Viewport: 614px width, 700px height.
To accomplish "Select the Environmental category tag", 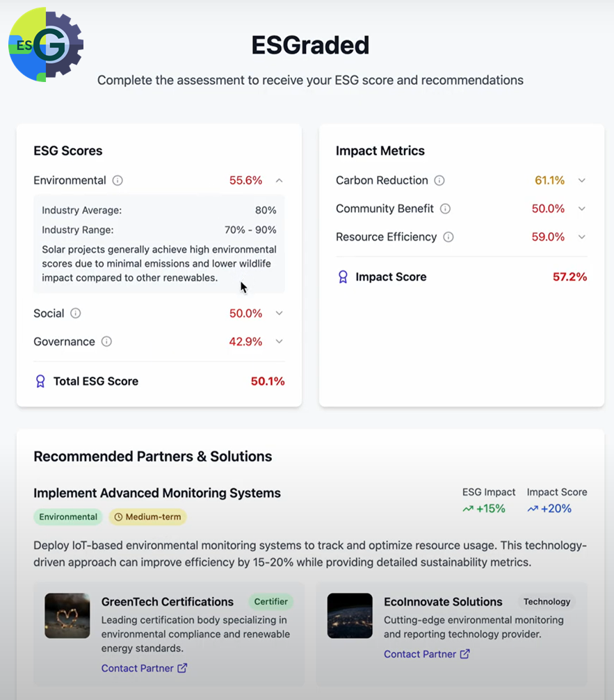I will [68, 517].
